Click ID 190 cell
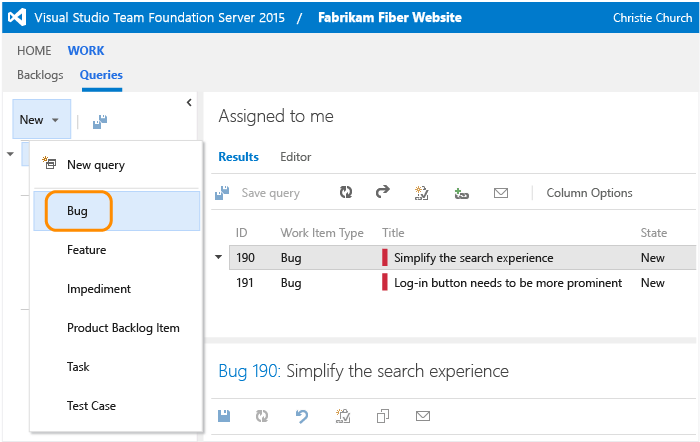This screenshot has height=442, width=700. [x=246, y=258]
